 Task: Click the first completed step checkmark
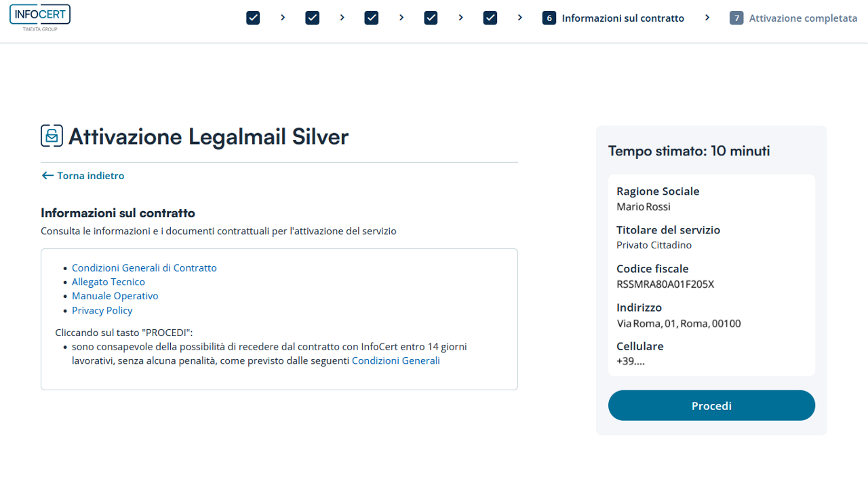click(253, 18)
